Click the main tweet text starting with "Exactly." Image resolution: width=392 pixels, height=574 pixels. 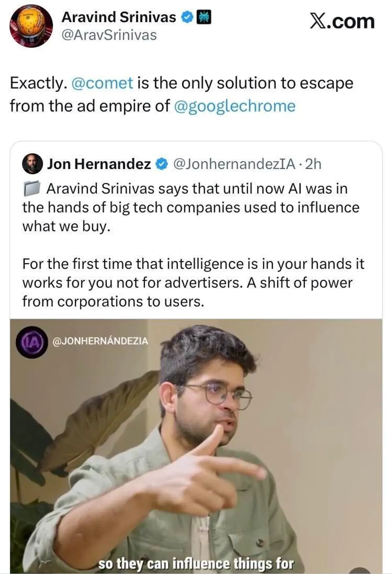pyautogui.click(x=182, y=94)
